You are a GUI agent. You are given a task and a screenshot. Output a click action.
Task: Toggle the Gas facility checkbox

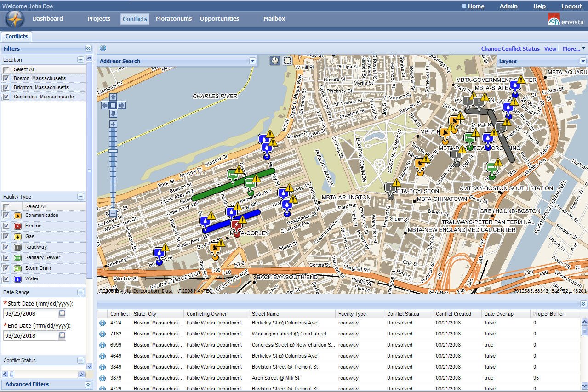pos(6,237)
